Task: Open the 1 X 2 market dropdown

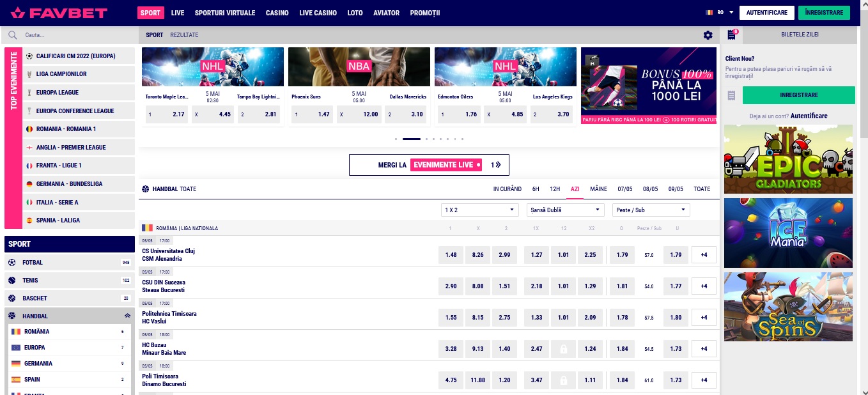Action: coord(480,210)
